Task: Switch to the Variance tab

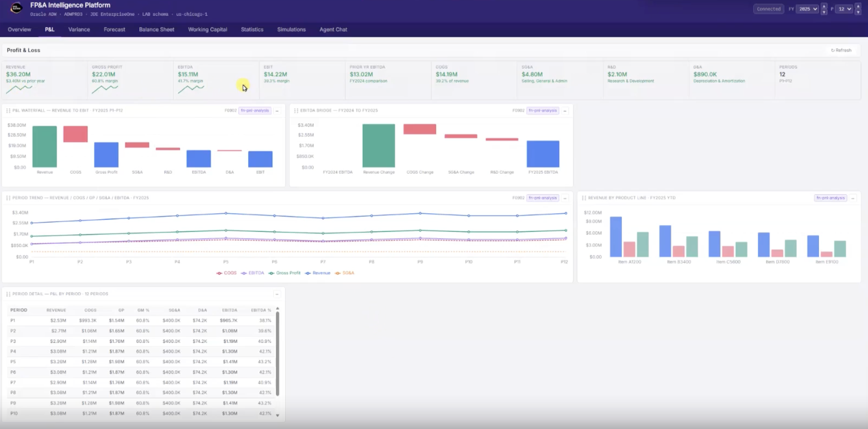Action: [79, 30]
